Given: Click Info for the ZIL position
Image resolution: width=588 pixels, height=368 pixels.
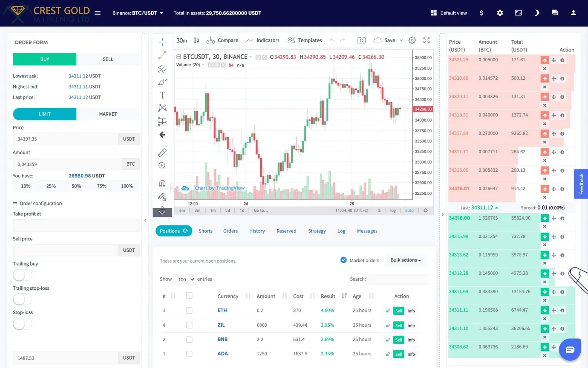Looking at the screenshot, I should (411, 325).
